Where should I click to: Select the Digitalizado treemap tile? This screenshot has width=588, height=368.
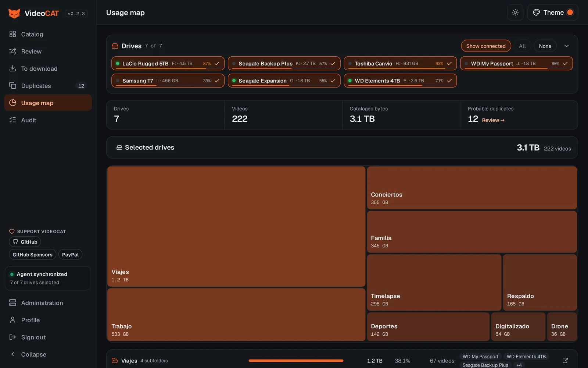coord(518,327)
